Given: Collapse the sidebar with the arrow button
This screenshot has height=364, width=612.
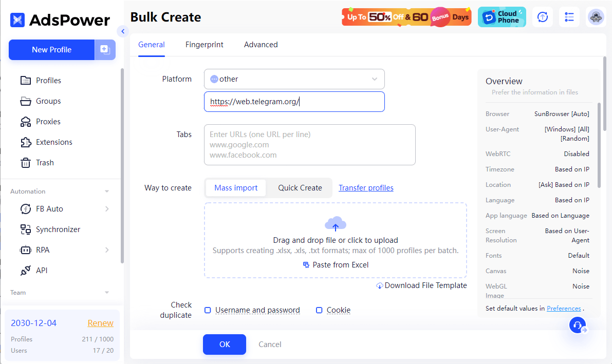Looking at the screenshot, I should (x=123, y=31).
